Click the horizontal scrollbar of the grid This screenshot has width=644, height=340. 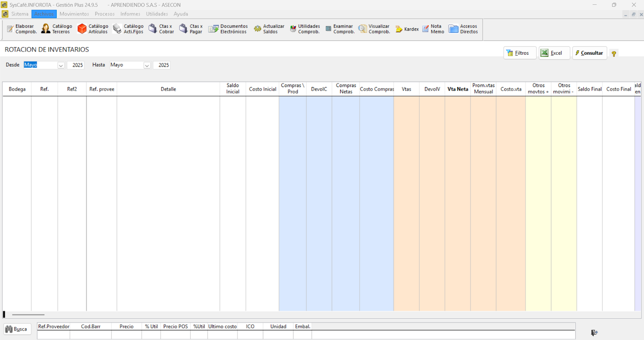[x=28, y=315]
